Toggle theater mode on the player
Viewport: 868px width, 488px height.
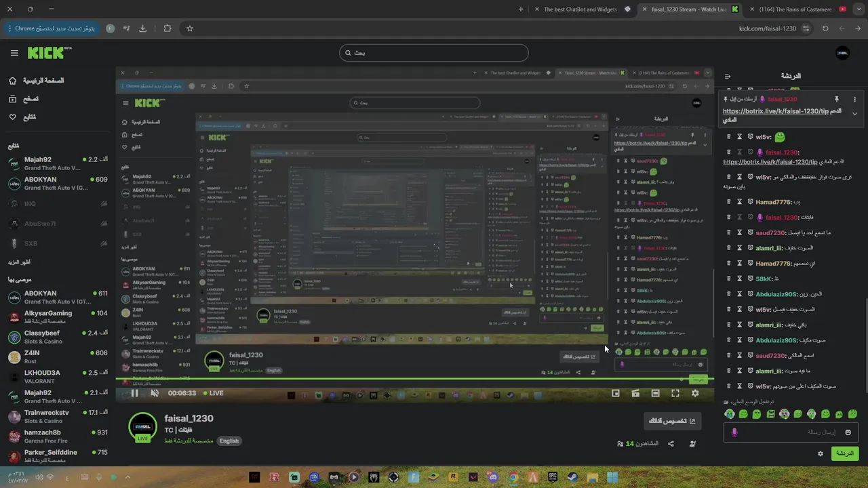(655, 393)
